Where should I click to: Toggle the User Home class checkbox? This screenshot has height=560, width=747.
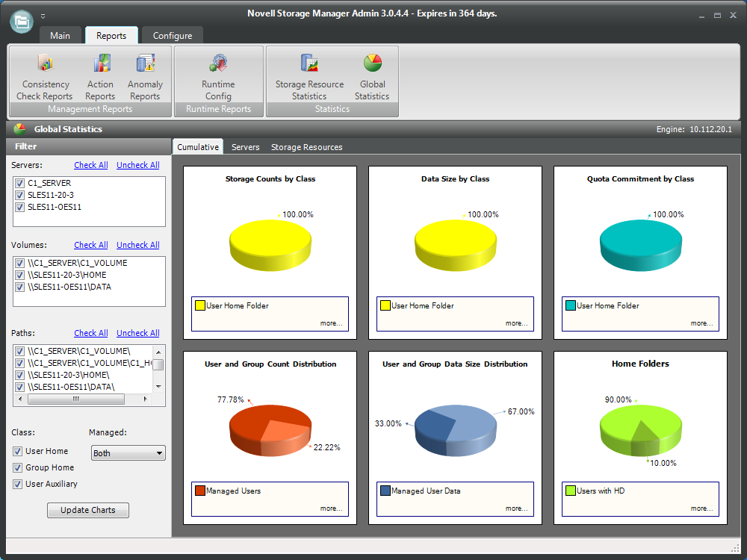click(18, 451)
